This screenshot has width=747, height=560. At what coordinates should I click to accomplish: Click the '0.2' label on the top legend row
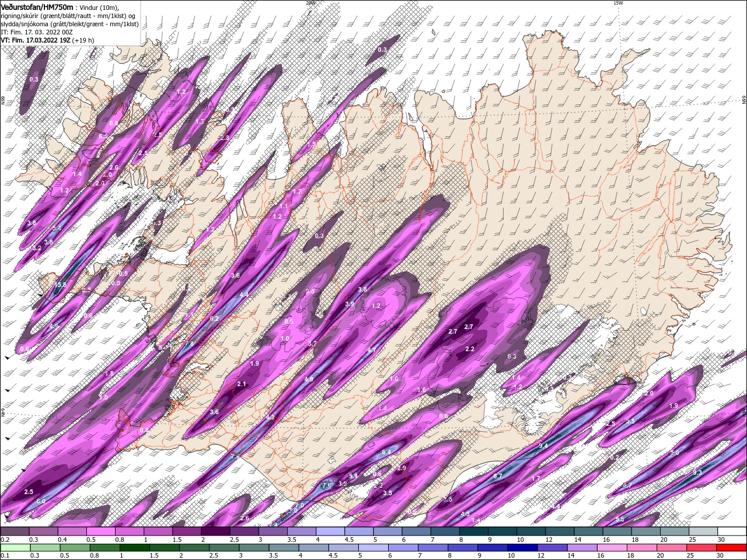(x=5, y=540)
